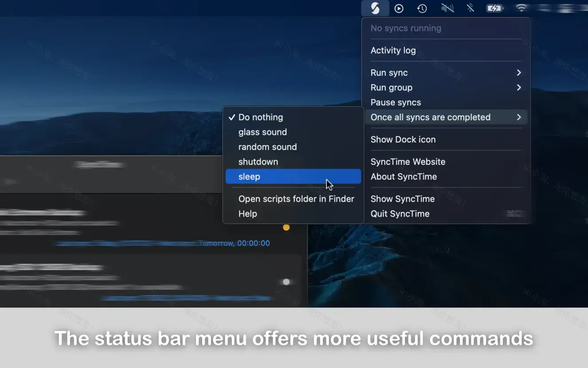Screen dimensions: 588x368
Task: Click the "Tomorrow, 00:00:00" schedule time
Action: pyautogui.click(x=235, y=243)
